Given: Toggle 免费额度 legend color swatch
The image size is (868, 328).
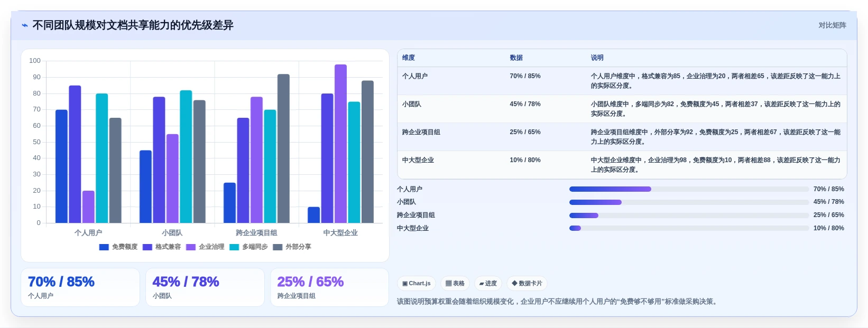Looking at the screenshot, I should pos(104,247).
